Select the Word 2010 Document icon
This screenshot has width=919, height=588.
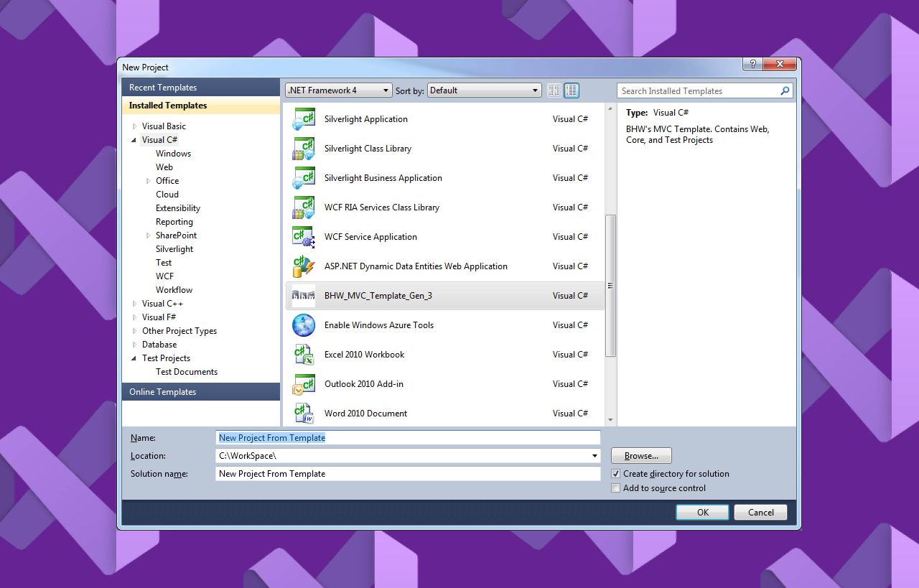304,414
